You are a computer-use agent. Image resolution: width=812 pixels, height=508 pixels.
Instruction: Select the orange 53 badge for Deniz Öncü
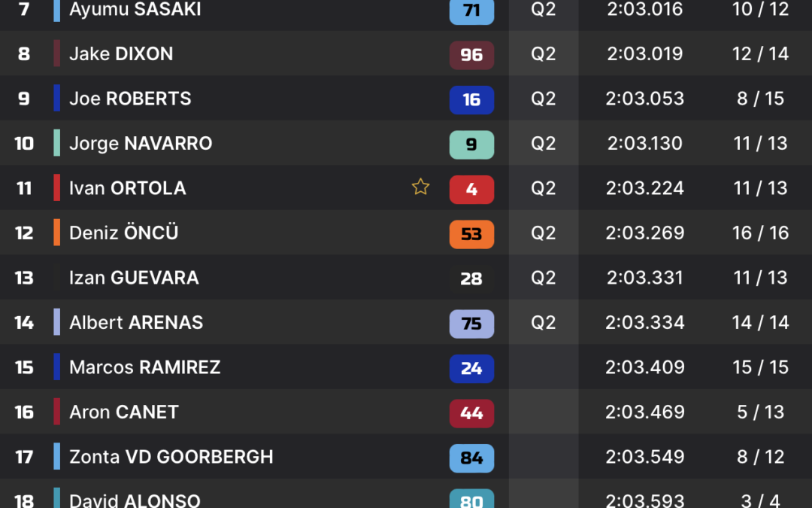coord(471,234)
